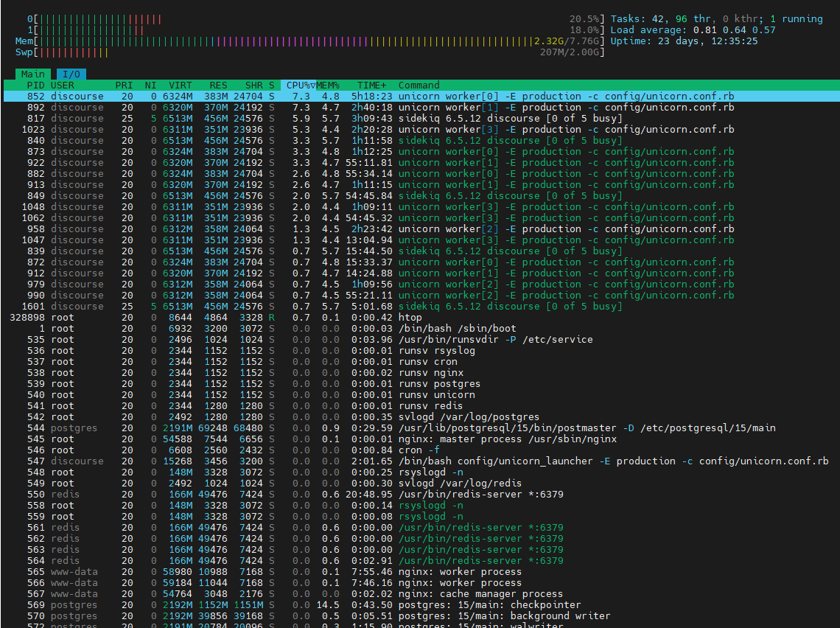This screenshot has height=628, width=840.
Task: Select unicorn worker[2] PID 958
Action: pos(420,228)
